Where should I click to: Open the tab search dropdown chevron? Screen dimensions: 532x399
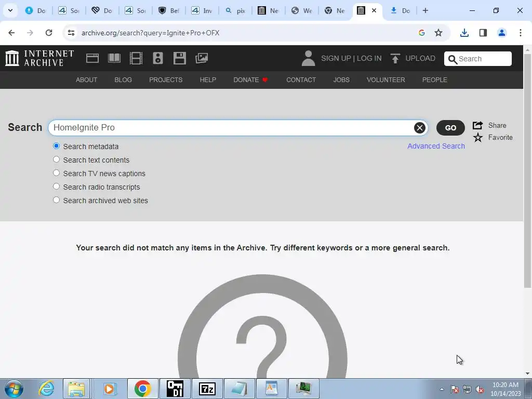click(x=10, y=10)
